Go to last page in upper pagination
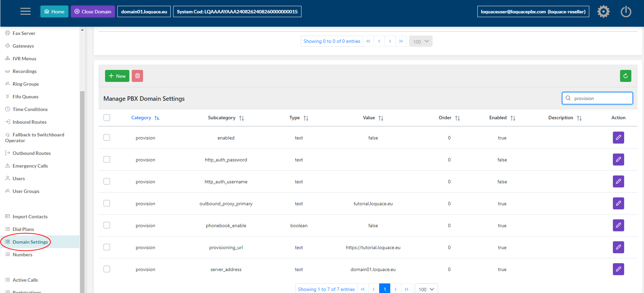Screen dimensions: 644x293 401,41
